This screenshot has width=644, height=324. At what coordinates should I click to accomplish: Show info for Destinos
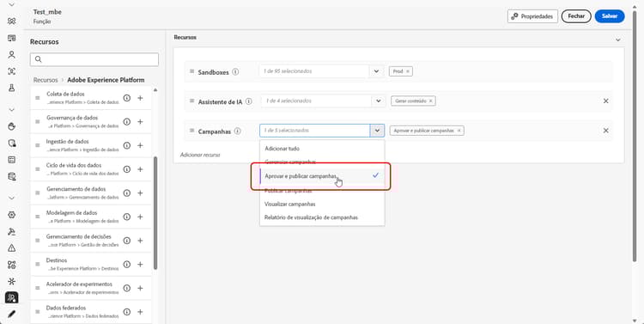pyautogui.click(x=127, y=265)
